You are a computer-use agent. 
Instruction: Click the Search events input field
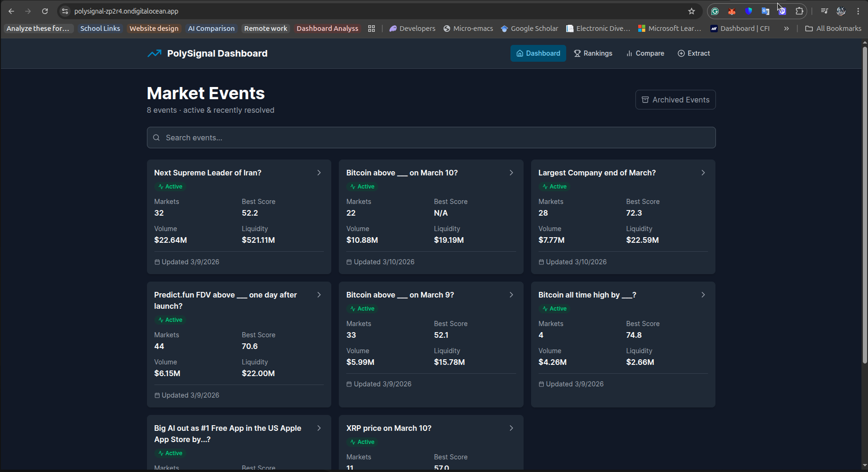pos(431,138)
